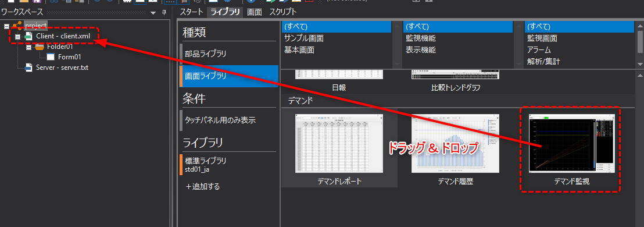644x227 pixels.
Task: Choose 部品ライブラリ under 種類
Action: [x=229, y=54]
